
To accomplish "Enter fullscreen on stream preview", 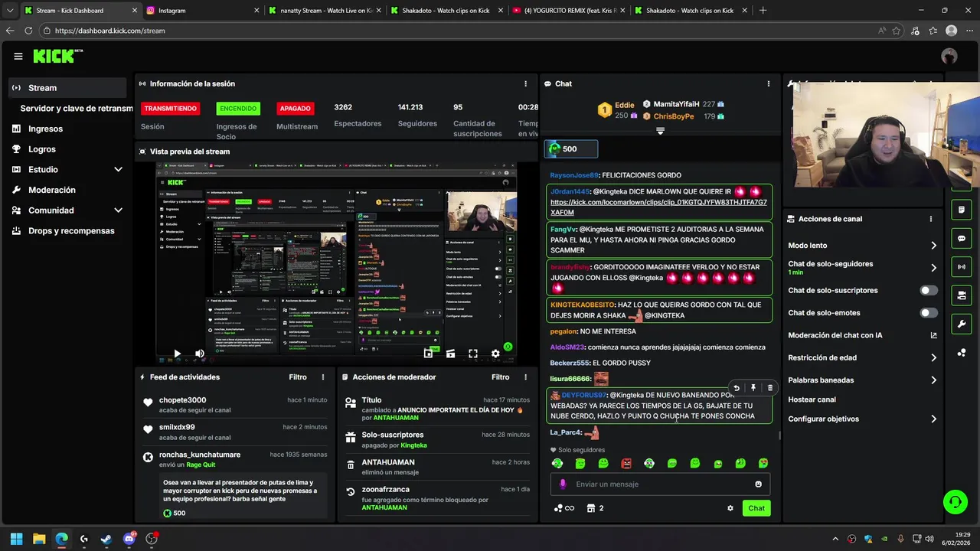I will click(473, 354).
